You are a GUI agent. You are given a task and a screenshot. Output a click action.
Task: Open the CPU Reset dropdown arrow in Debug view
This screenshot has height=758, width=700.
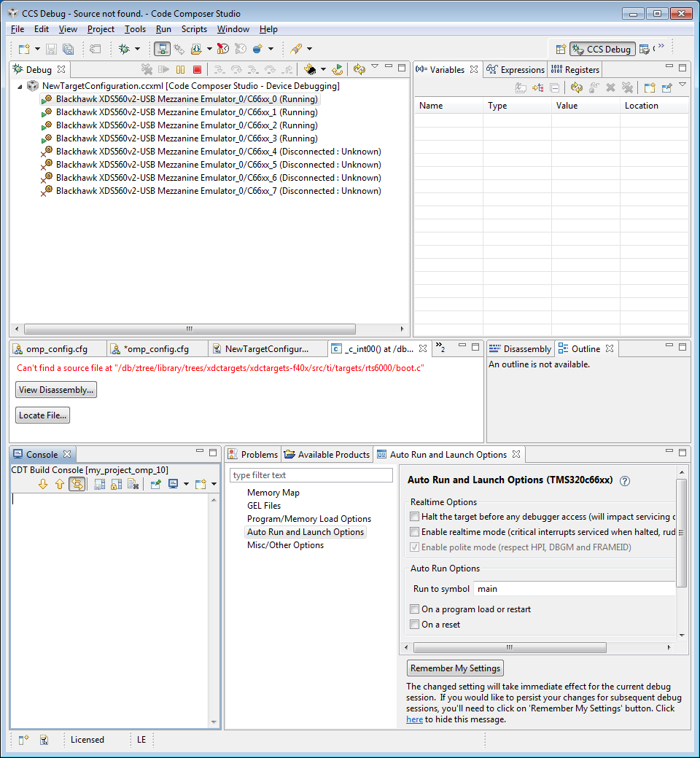tap(323, 70)
